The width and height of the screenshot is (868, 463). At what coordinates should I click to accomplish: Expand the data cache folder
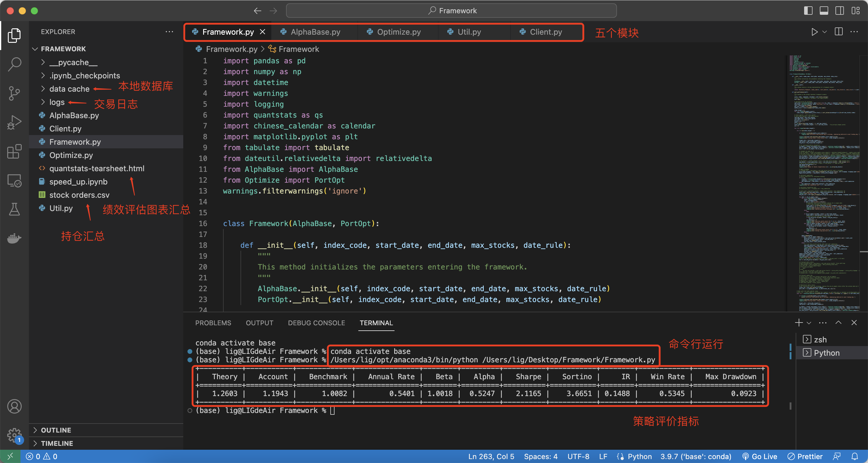coord(69,89)
